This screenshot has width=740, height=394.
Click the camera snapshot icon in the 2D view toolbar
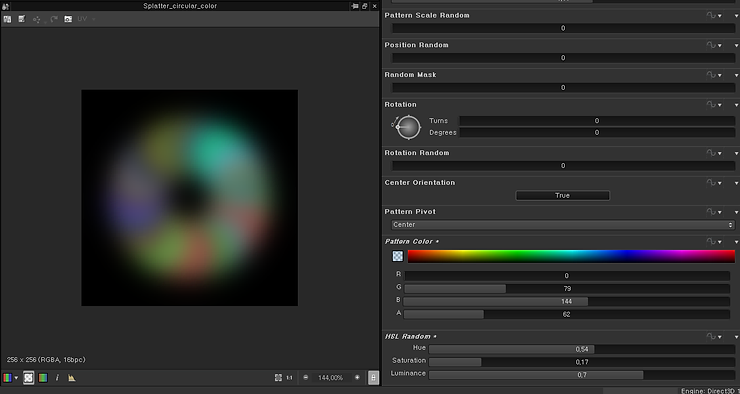[68, 19]
